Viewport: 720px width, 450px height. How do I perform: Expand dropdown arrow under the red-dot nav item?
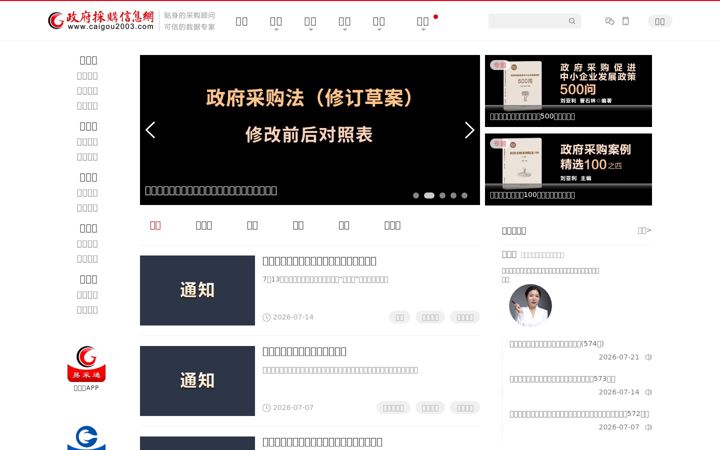pyautogui.click(x=423, y=29)
